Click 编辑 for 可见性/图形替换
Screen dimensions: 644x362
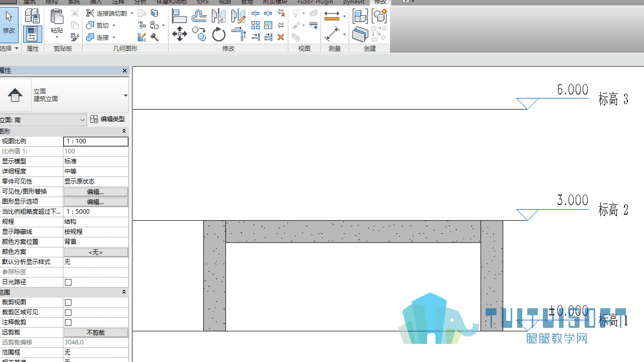(96, 192)
